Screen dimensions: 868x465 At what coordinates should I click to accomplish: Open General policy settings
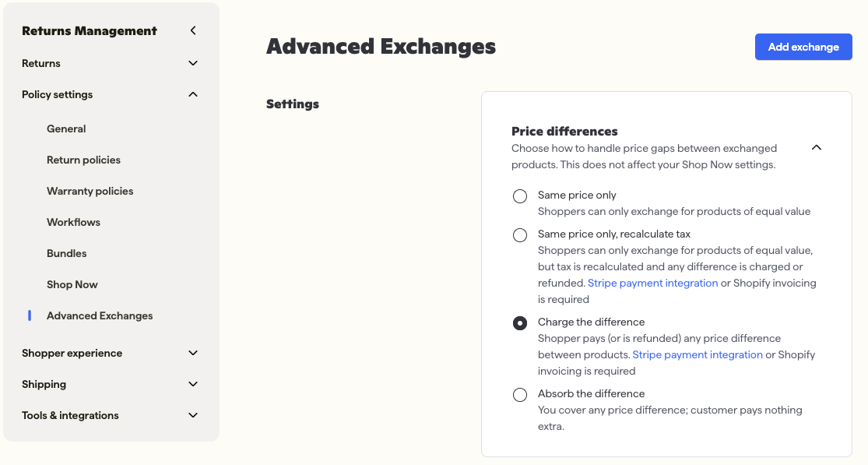[x=66, y=129]
